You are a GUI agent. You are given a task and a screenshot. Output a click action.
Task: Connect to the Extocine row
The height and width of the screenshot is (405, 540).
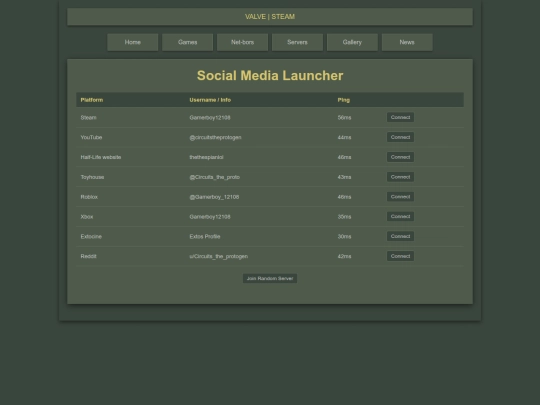pyautogui.click(x=401, y=236)
